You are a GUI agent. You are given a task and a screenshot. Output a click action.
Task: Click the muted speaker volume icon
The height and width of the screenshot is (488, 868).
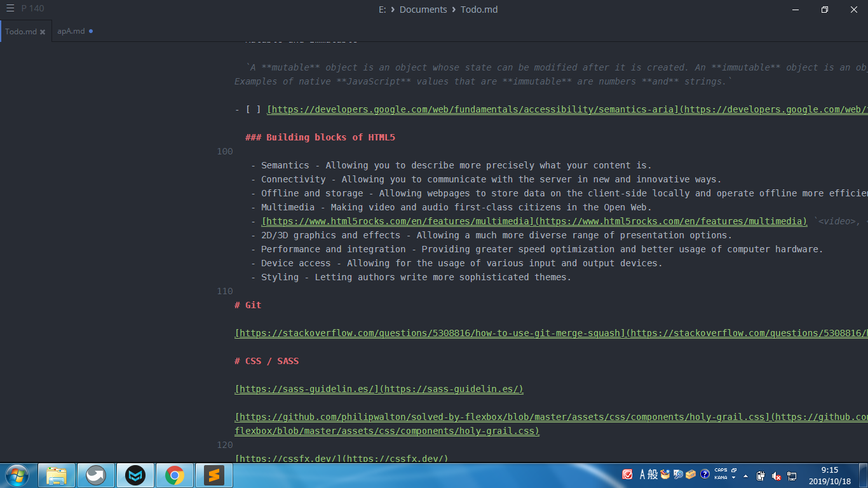pyautogui.click(x=776, y=475)
